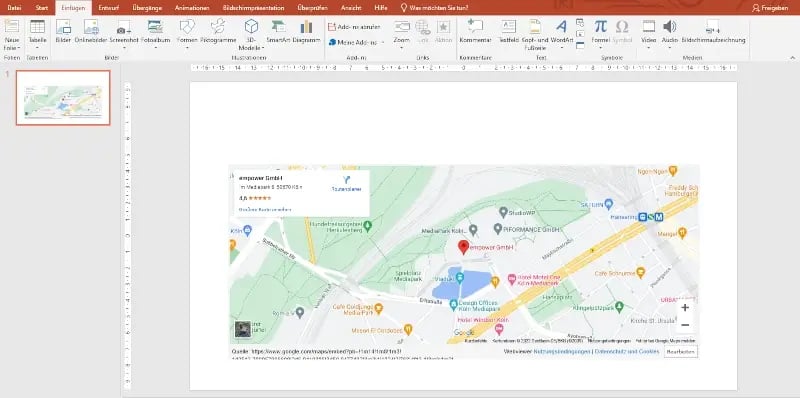Click the Video insert icon
This screenshot has height=398, width=800.
pyautogui.click(x=648, y=27)
